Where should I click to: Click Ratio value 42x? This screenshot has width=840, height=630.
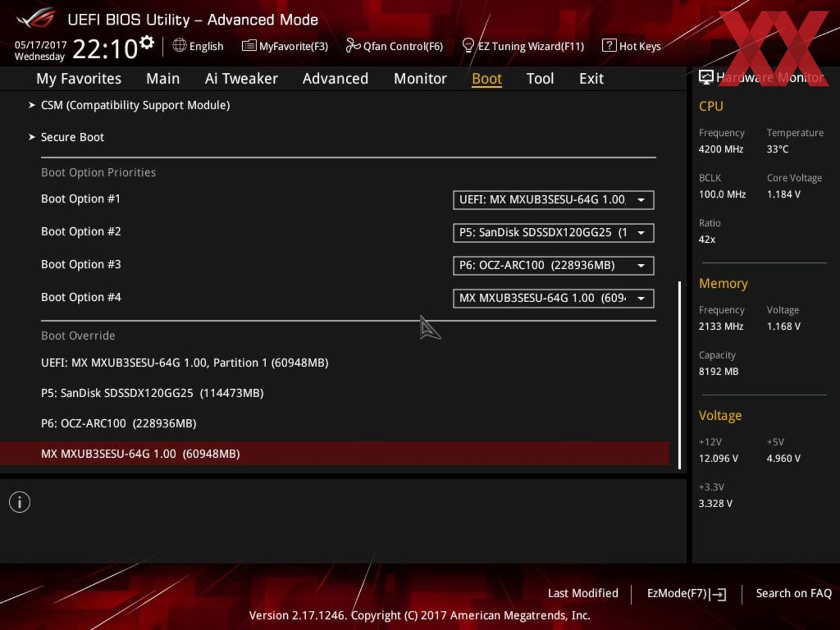707,239
